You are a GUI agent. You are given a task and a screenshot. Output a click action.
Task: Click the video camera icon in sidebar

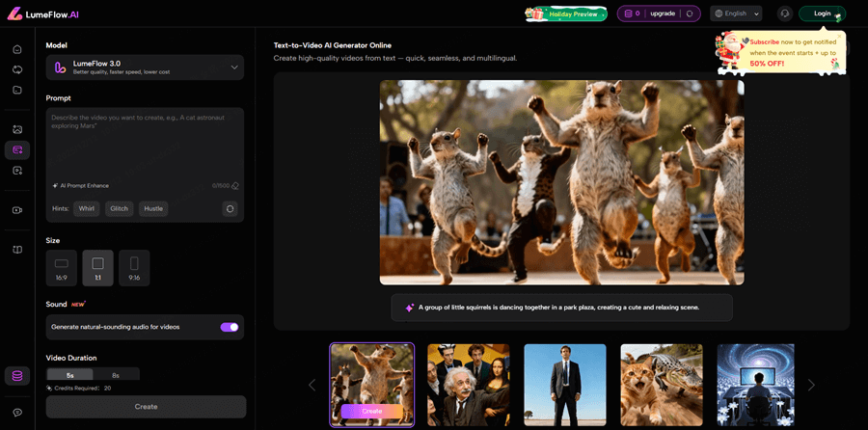[x=17, y=210]
